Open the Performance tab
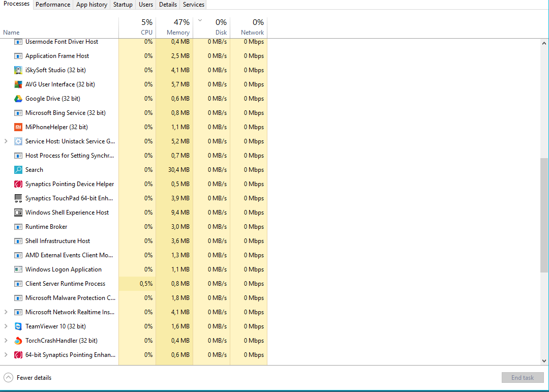The image size is (549, 392). [53, 5]
